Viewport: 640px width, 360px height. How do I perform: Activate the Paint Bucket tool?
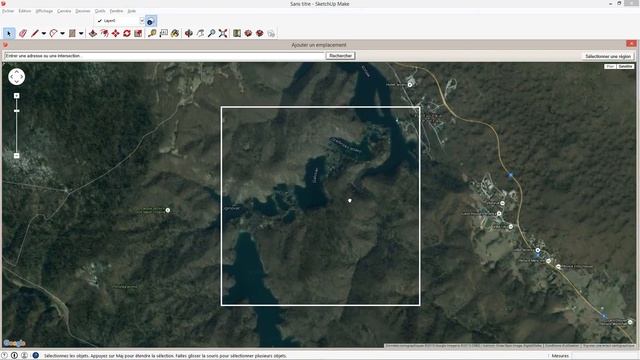pyautogui.click(x=175, y=33)
